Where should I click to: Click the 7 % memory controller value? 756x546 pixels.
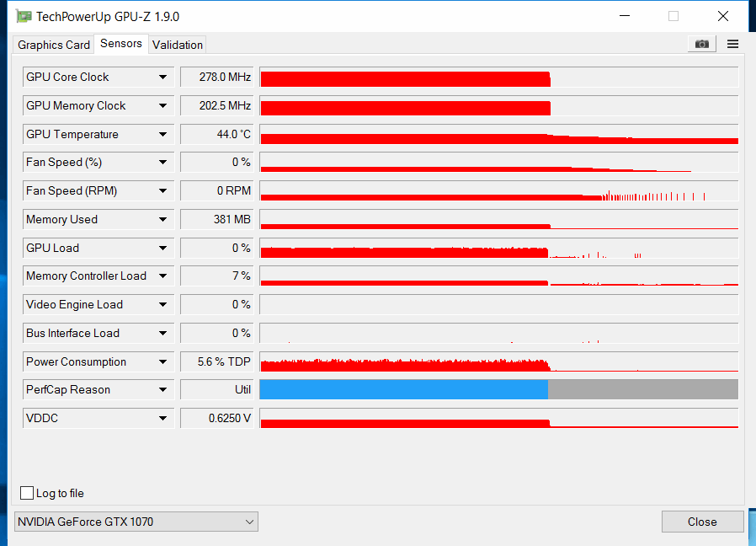(x=217, y=276)
